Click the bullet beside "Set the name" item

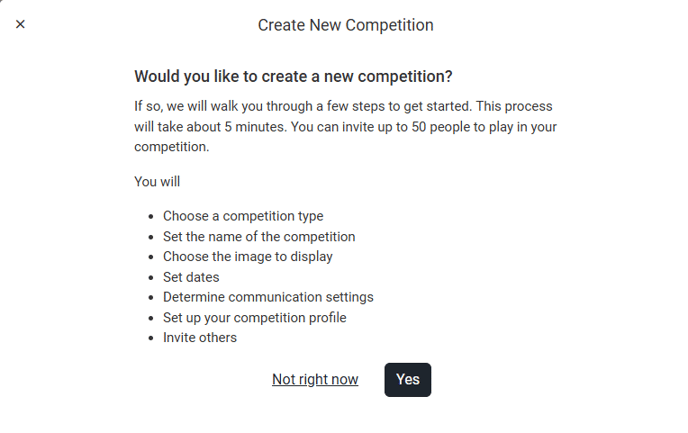click(x=150, y=237)
